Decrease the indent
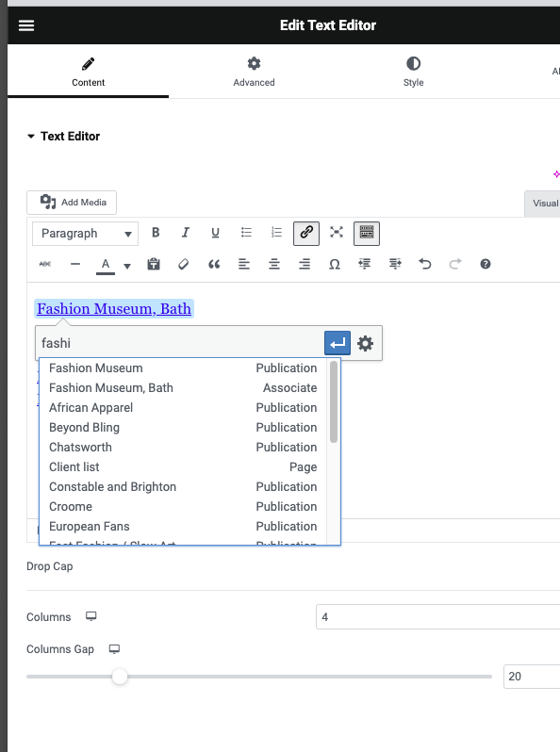This screenshot has height=752, width=560. (365, 264)
